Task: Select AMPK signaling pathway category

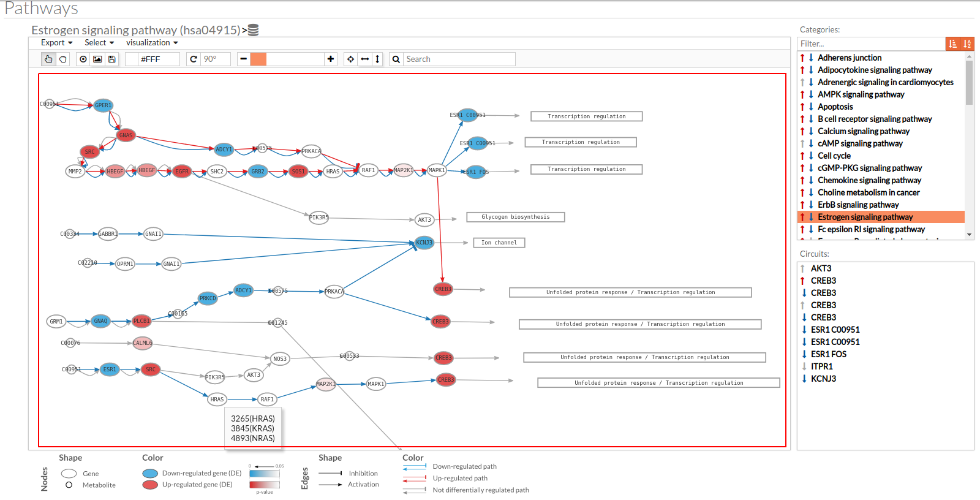Action: point(861,94)
